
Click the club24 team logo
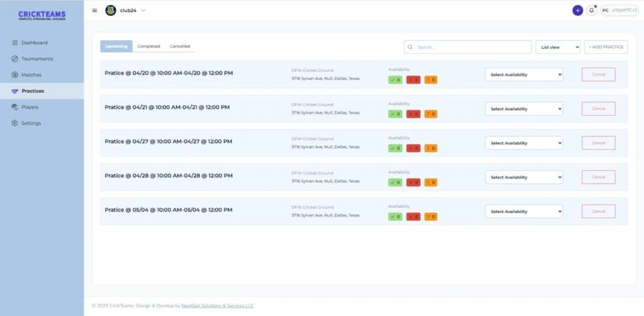click(111, 10)
